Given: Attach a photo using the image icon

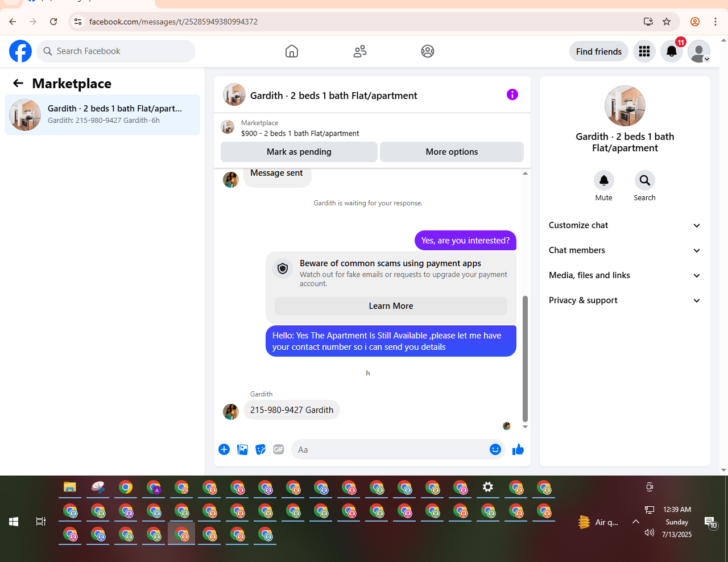Looking at the screenshot, I should point(243,449).
